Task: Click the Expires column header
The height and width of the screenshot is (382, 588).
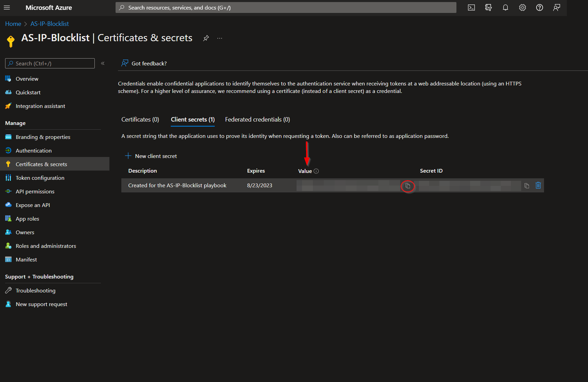Action: pyautogui.click(x=256, y=171)
